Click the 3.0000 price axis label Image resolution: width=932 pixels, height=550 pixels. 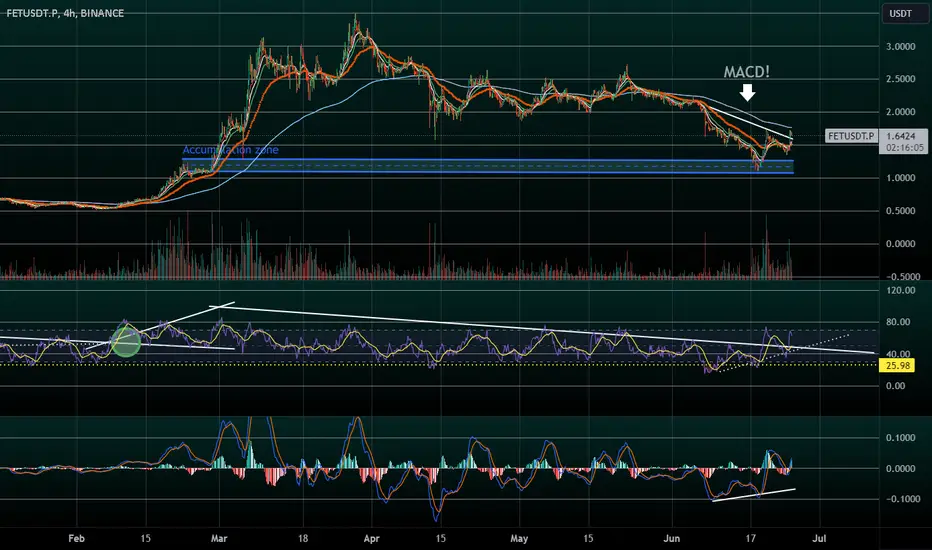click(900, 46)
